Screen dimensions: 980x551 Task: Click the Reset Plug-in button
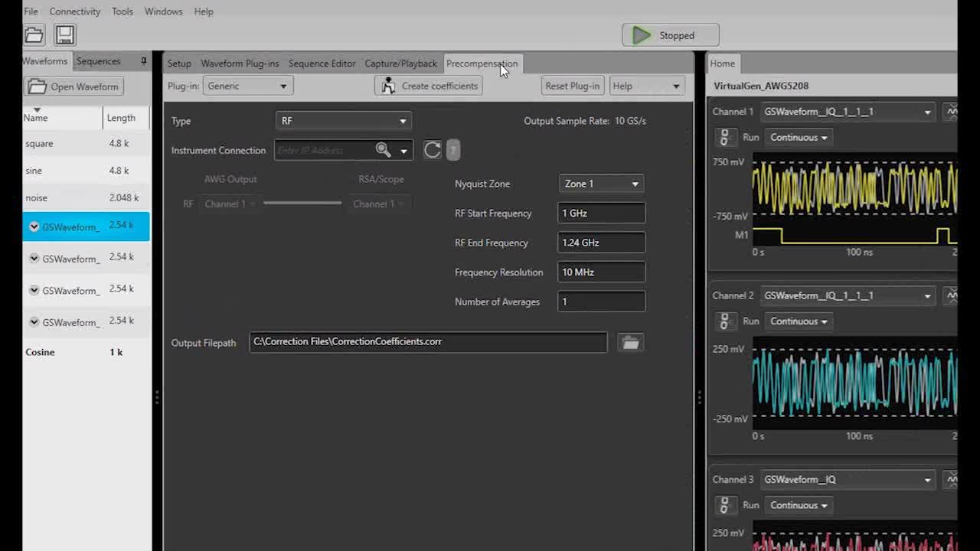573,86
